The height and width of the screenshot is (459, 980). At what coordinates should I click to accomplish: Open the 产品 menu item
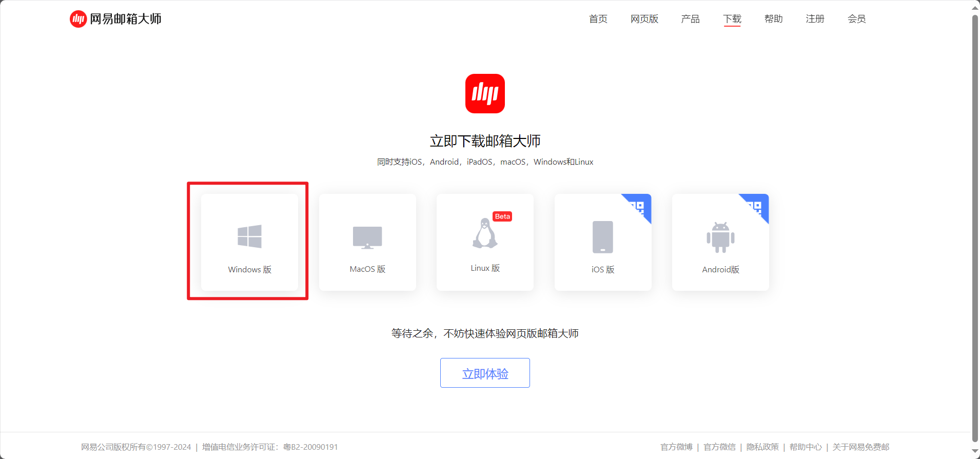click(690, 19)
